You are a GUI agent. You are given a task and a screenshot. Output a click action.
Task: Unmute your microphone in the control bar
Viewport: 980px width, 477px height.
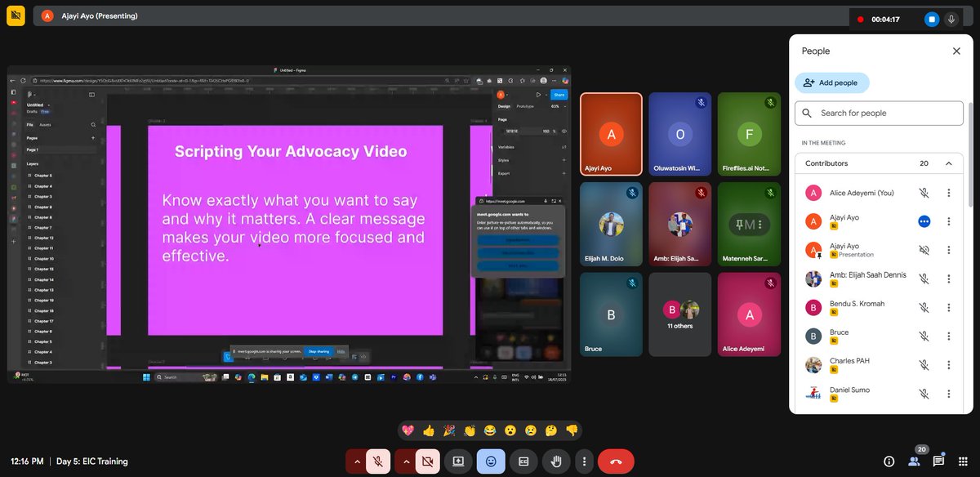(x=378, y=461)
